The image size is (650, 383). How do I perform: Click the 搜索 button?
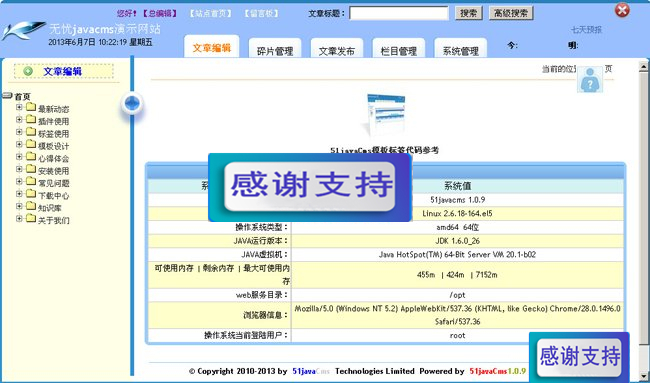(x=468, y=13)
